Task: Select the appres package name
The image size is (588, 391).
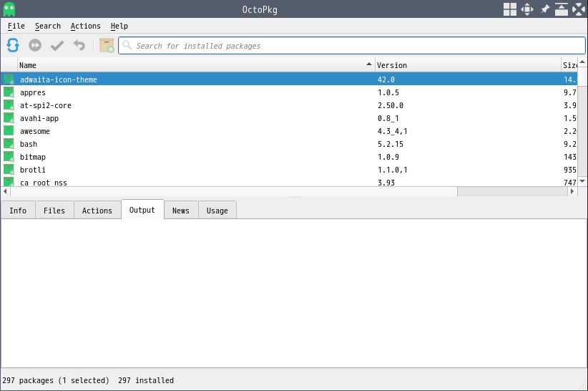Action: (33, 92)
